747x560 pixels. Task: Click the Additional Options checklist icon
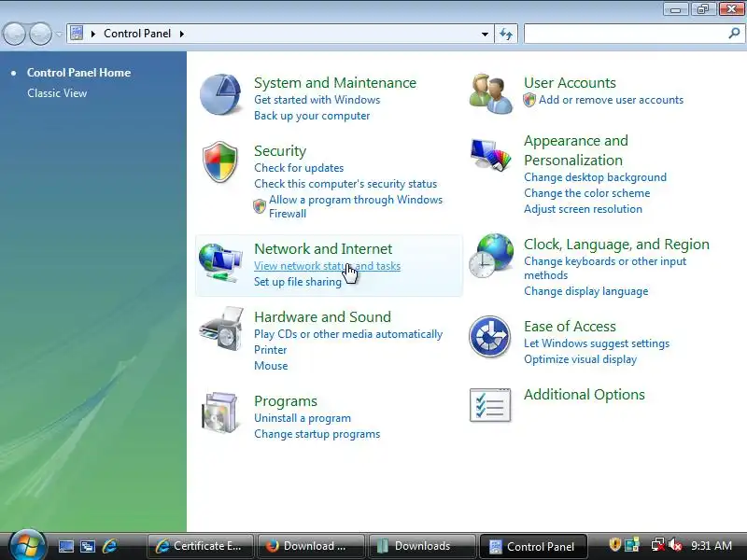(x=490, y=405)
